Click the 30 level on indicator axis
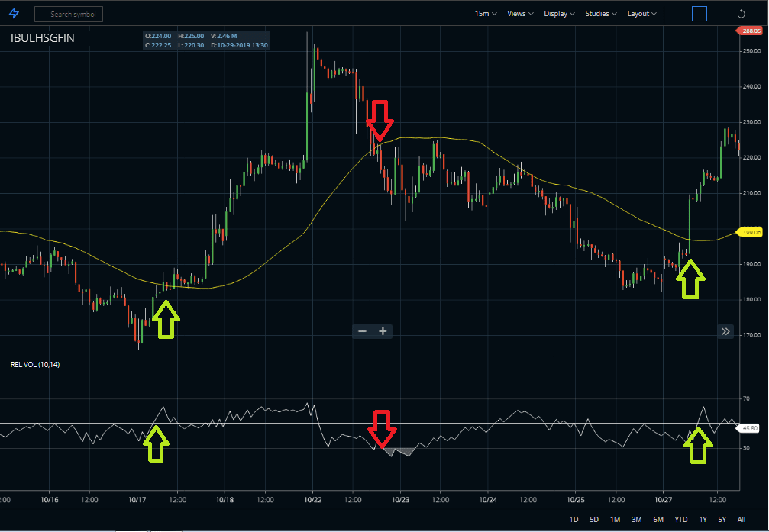The width and height of the screenshot is (769, 532). (x=746, y=448)
